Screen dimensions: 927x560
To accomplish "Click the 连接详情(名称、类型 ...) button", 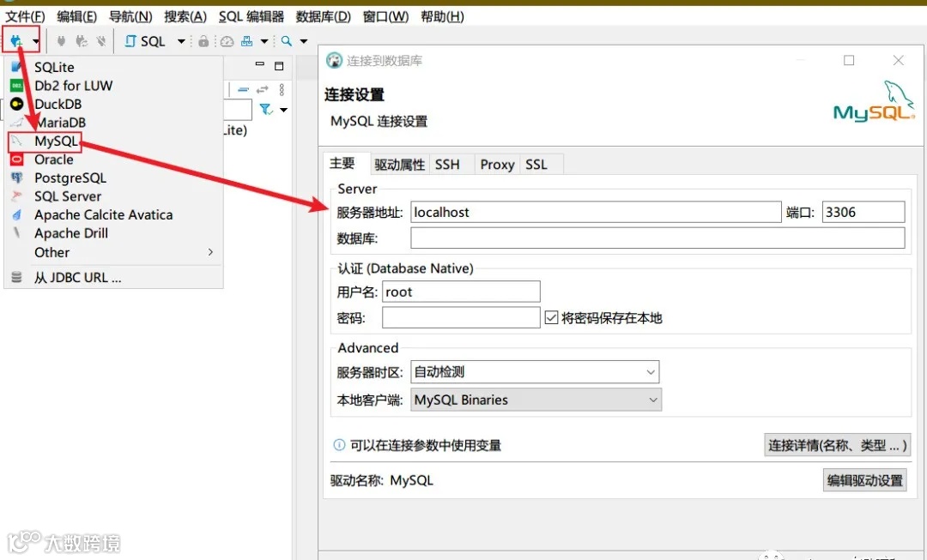I will click(x=837, y=445).
